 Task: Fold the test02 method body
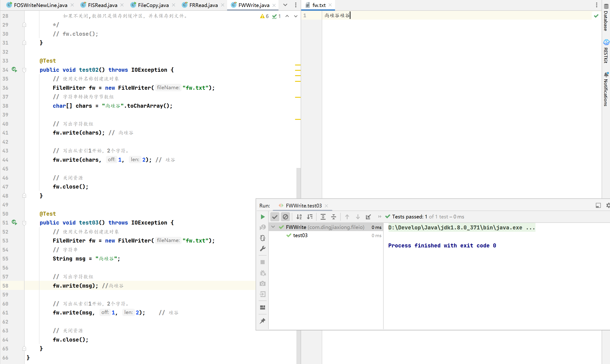(24, 70)
